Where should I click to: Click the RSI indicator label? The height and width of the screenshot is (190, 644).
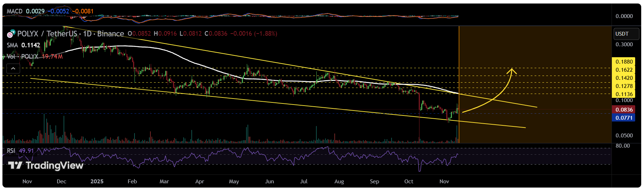pos(11,151)
